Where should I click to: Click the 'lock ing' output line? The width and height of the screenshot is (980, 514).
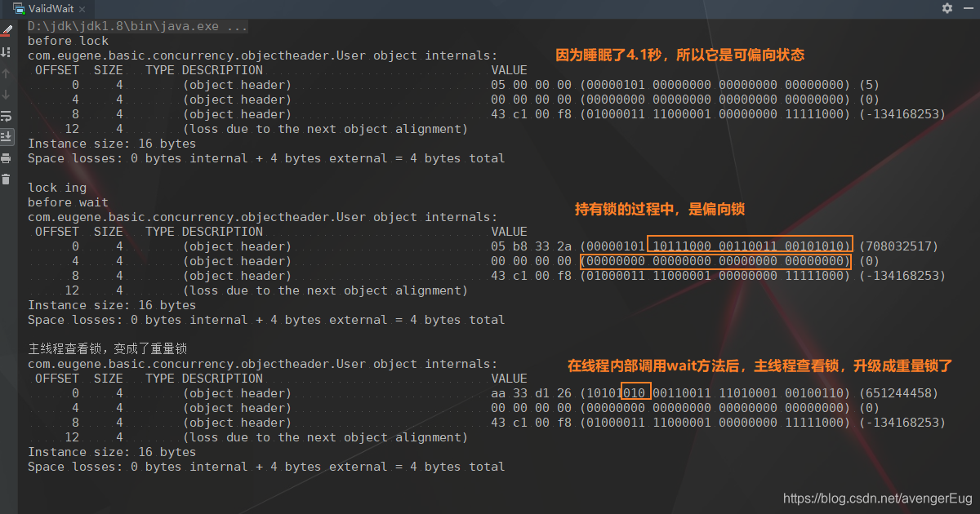point(57,188)
